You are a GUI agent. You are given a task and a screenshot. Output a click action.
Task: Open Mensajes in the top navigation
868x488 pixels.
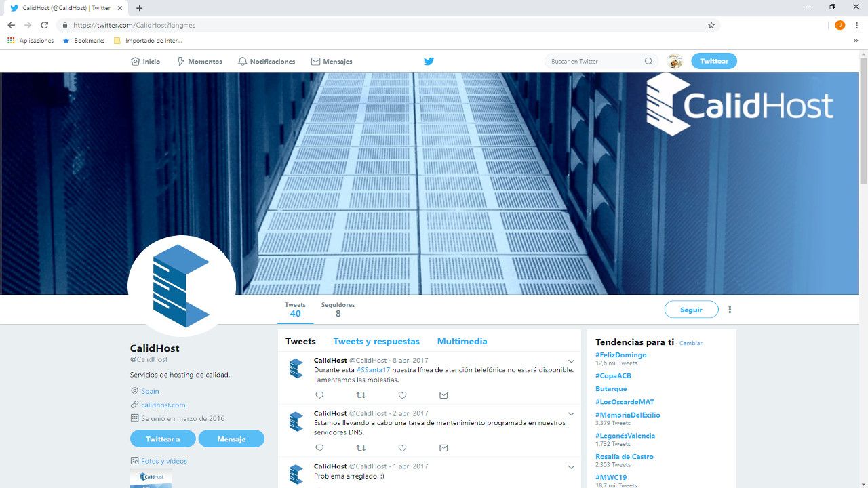point(332,62)
